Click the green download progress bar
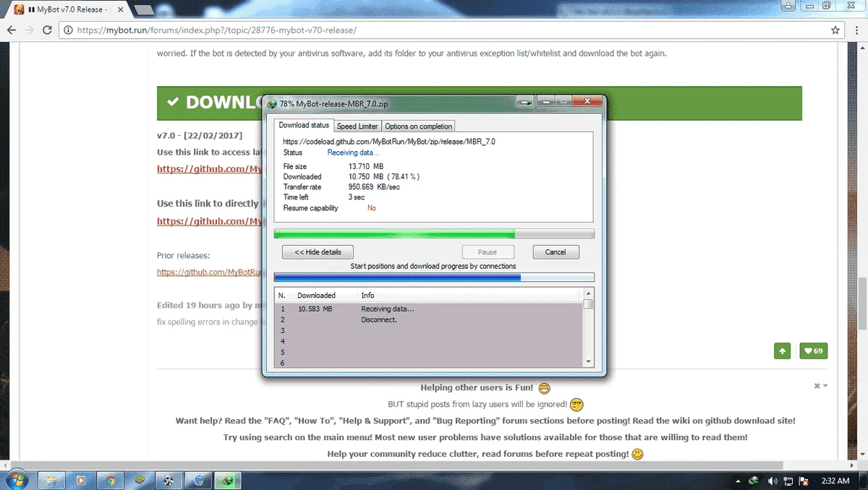 click(x=434, y=234)
